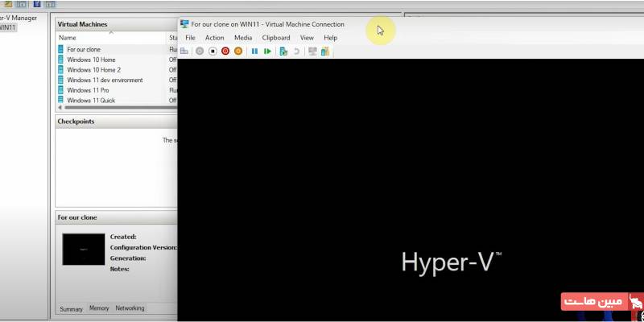644x322 pixels.
Task: Reset the VM using the green play icon
Action: tap(267, 52)
